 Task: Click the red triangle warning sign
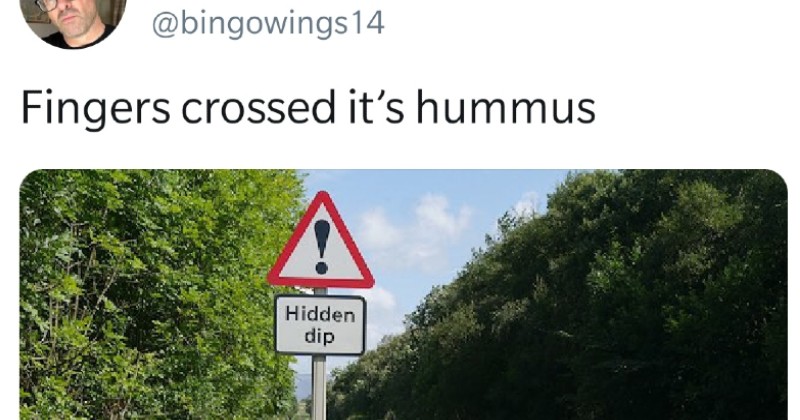[321, 240]
